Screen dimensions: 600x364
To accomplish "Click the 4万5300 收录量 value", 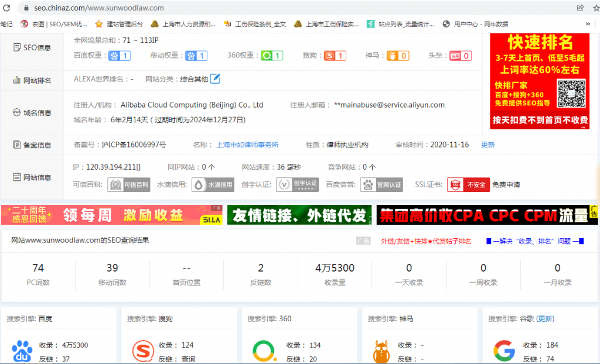I will click(x=335, y=268).
